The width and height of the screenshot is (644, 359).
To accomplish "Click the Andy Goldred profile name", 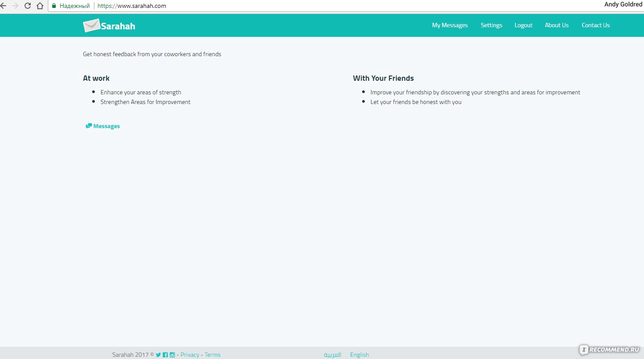I will tap(623, 4).
